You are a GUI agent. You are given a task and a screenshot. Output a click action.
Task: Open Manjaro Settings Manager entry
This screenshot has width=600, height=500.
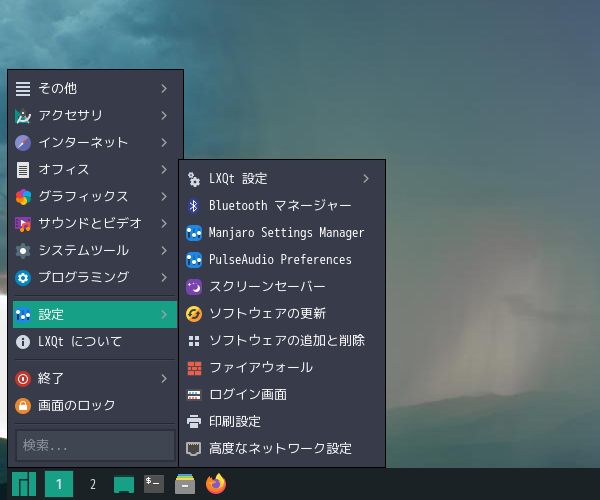(x=282, y=233)
